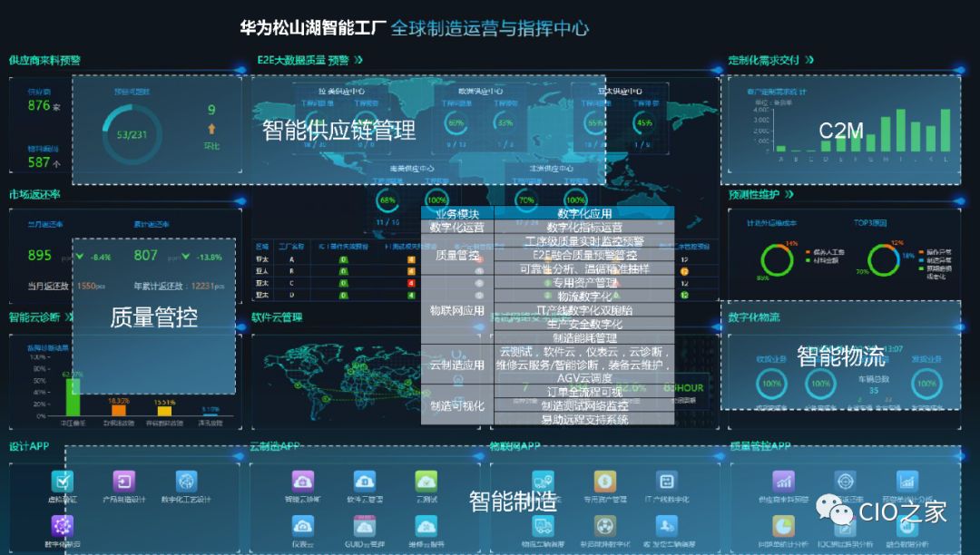Viewport: 980px width, 555px height.
Task: Open the IT产线数字化 app icon
Action: coord(666,482)
